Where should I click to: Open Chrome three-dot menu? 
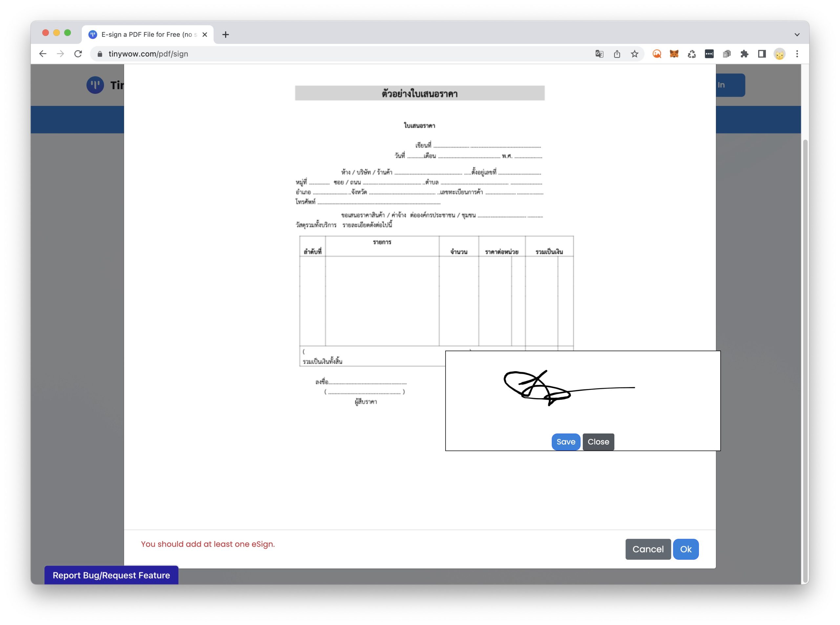pyautogui.click(x=797, y=54)
